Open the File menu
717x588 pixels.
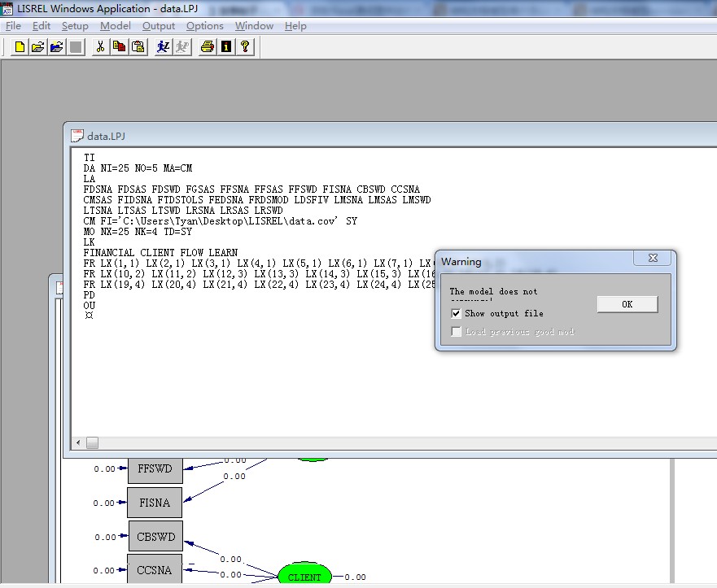point(13,26)
